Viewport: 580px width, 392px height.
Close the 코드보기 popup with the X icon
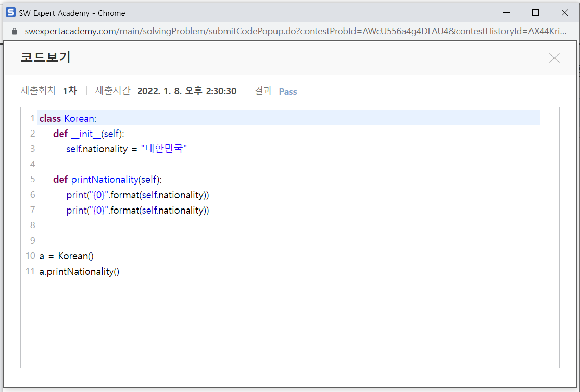554,58
